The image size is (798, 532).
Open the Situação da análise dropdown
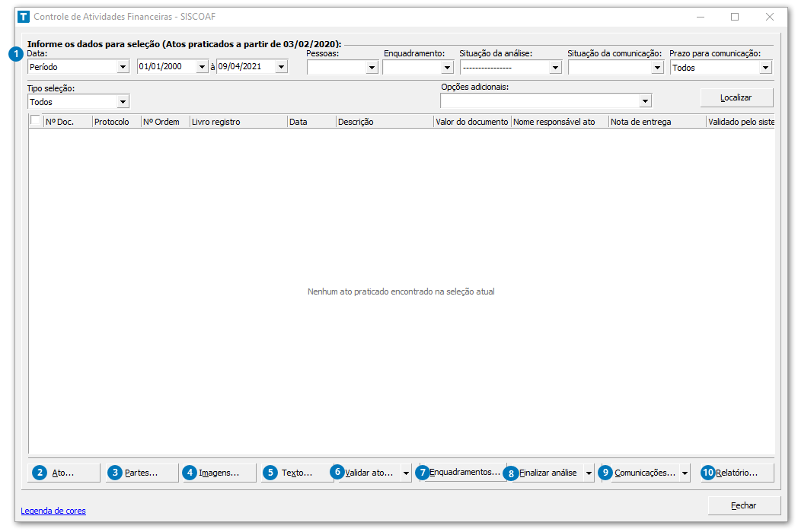tap(555, 67)
